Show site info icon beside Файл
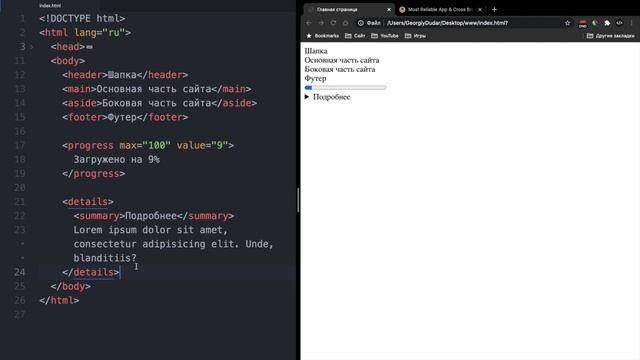Viewport: 640px width, 360px height. click(361, 23)
